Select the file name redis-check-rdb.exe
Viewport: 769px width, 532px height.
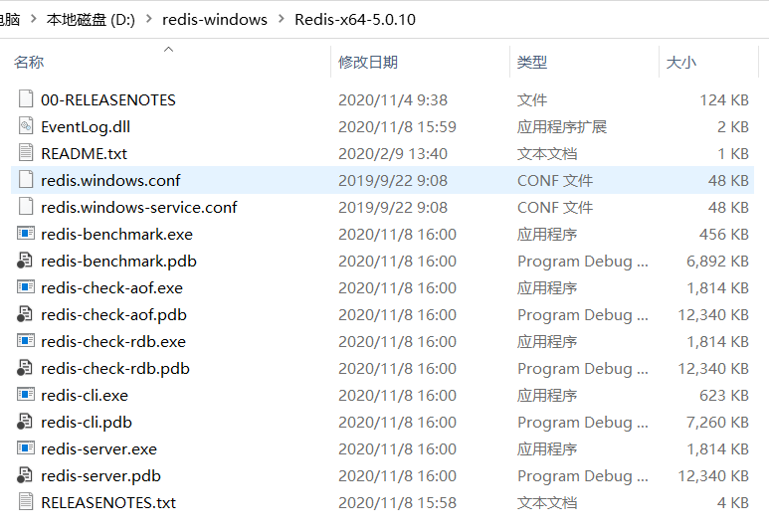point(113,341)
